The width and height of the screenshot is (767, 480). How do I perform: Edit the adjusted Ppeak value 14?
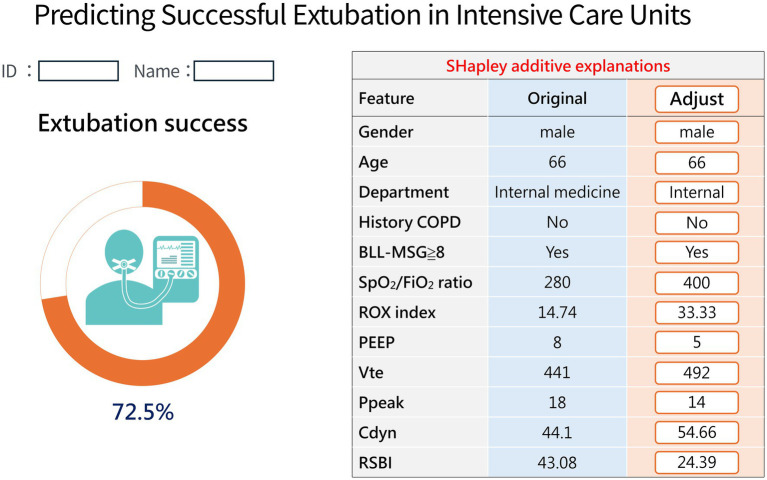tap(697, 403)
